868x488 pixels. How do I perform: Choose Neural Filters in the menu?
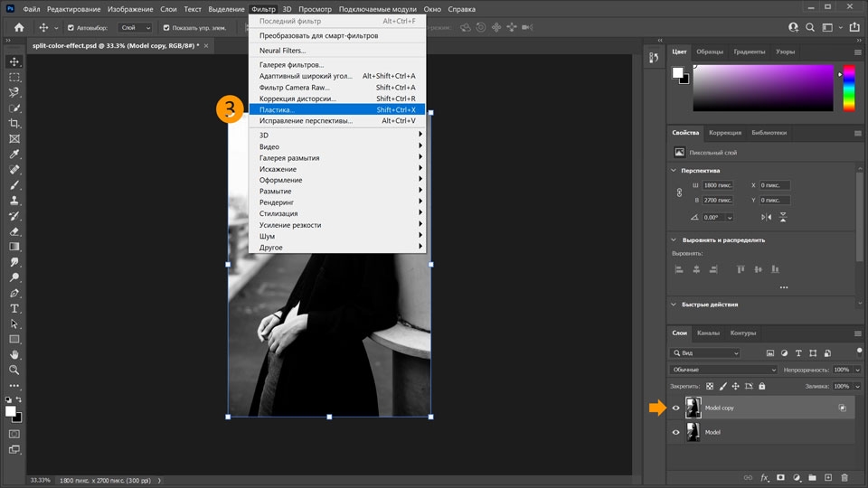click(x=337, y=51)
